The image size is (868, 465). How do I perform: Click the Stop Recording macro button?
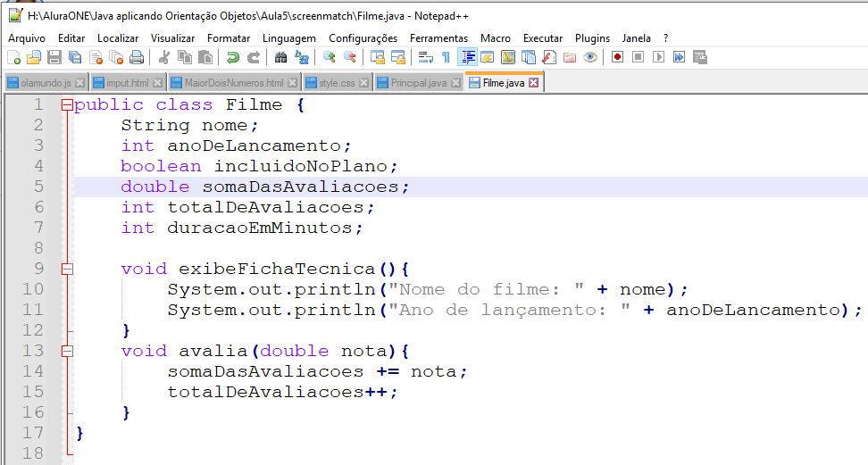click(x=638, y=57)
